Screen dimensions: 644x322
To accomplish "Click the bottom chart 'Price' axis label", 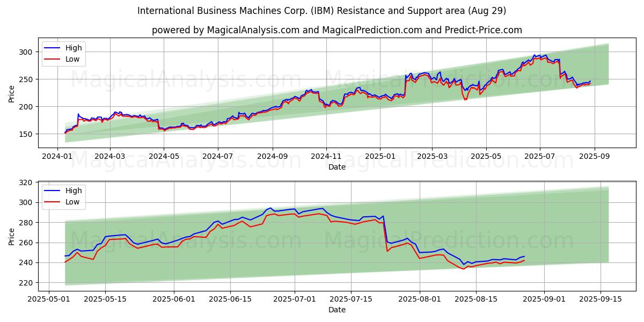I will tap(12, 236).
